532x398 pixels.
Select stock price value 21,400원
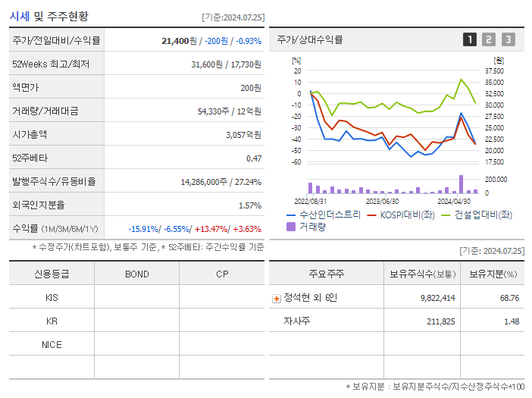tap(179, 41)
